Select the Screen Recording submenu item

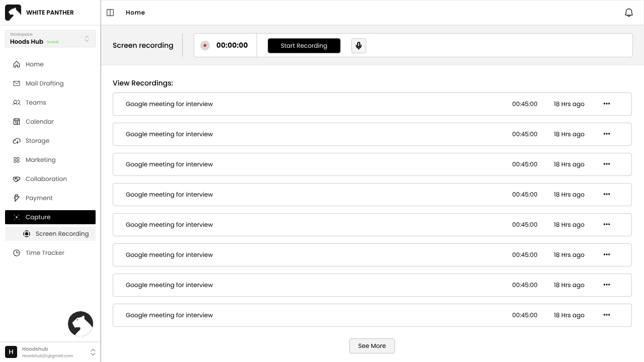(x=62, y=234)
